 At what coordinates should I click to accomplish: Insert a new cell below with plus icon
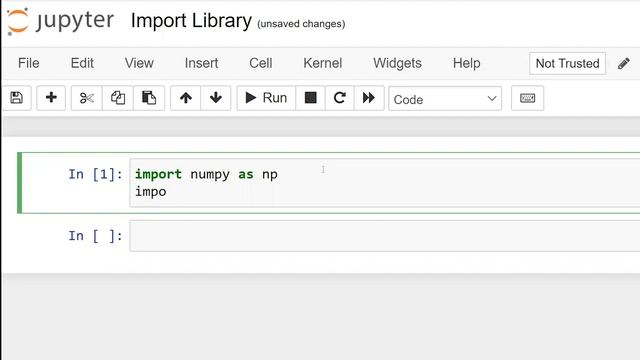(x=51, y=98)
